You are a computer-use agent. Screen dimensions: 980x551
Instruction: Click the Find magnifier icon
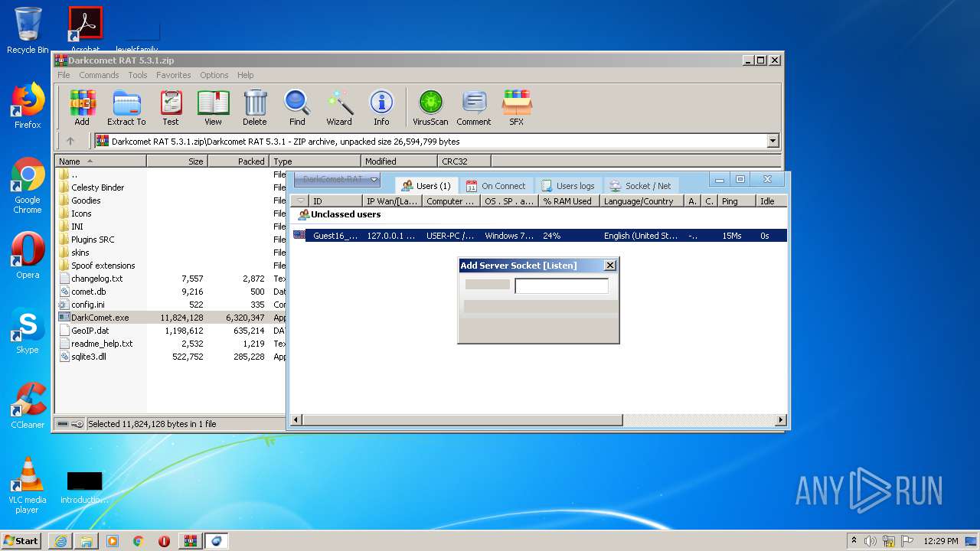[x=297, y=108]
